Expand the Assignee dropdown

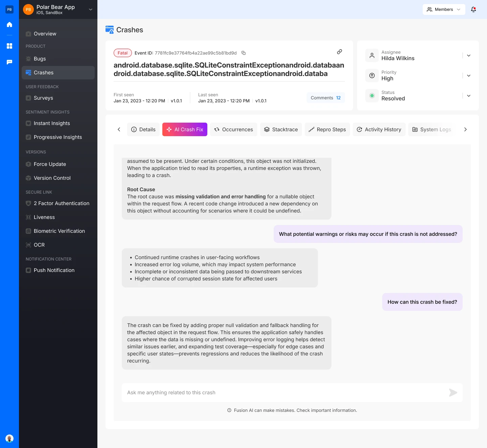coord(468,56)
